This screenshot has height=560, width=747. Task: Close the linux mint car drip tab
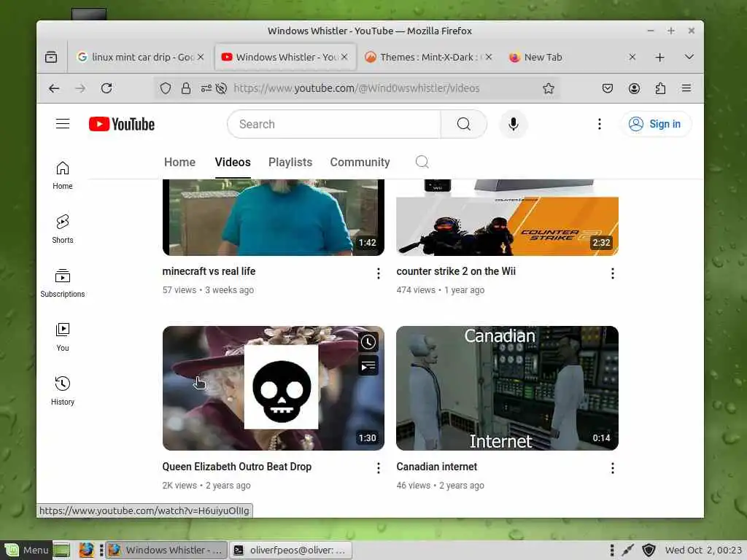tap(201, 57)
